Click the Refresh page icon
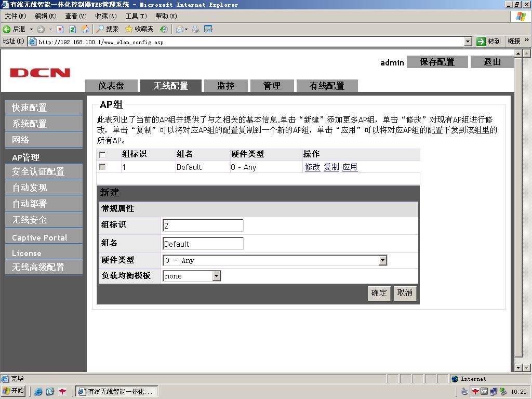 [72, 29]
